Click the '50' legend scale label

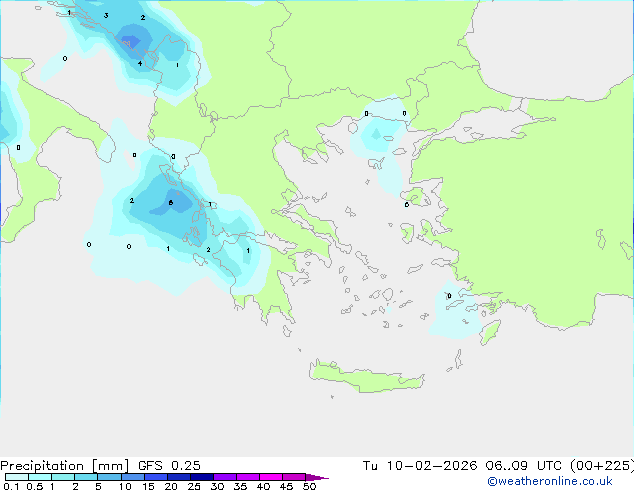[x=309, y=486]
